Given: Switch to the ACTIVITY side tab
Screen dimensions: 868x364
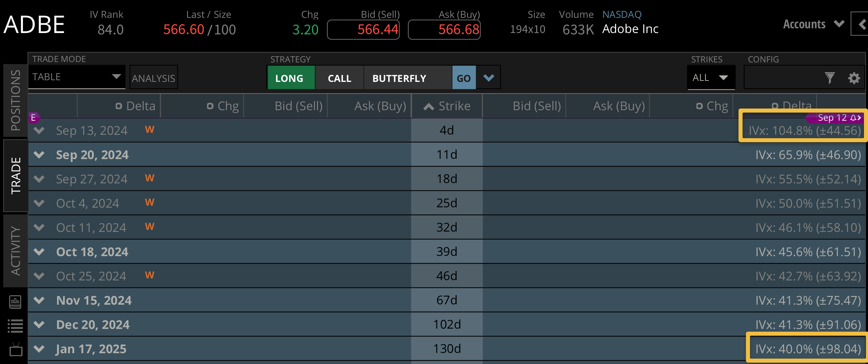Looking at the screenshot, I should [x=16, y=250].
